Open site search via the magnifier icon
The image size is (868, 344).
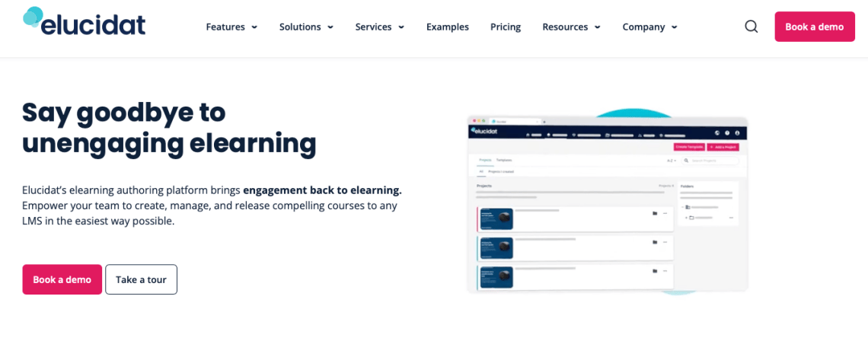click(751, 27)
